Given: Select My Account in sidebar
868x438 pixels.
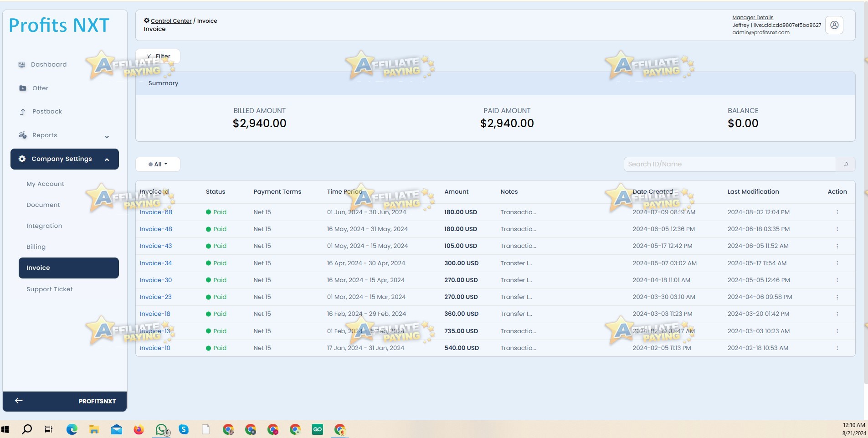Looking at the screenshot, I should 45,184.
